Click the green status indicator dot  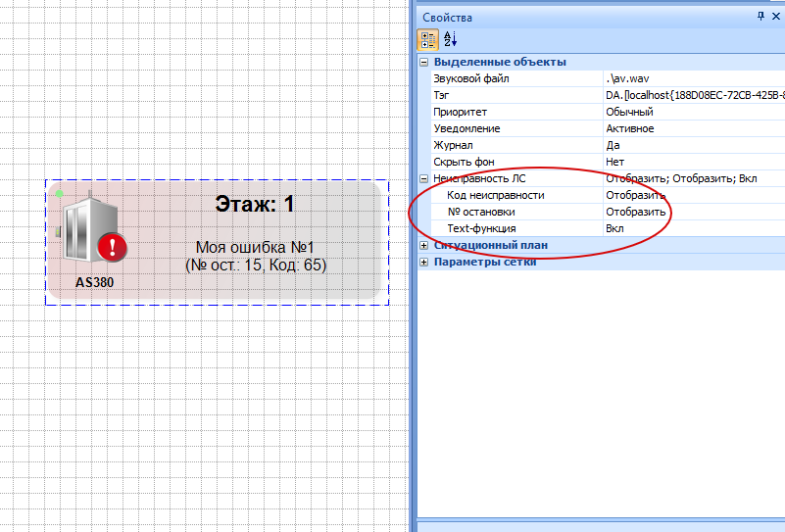(59, 193)
